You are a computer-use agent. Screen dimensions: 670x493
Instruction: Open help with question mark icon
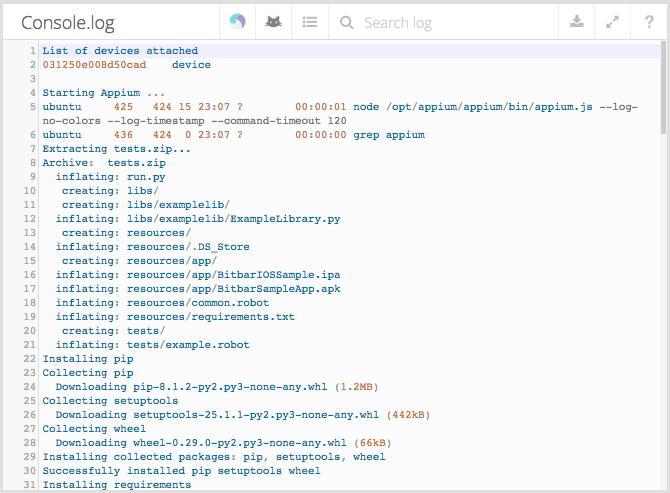point(648,22)
